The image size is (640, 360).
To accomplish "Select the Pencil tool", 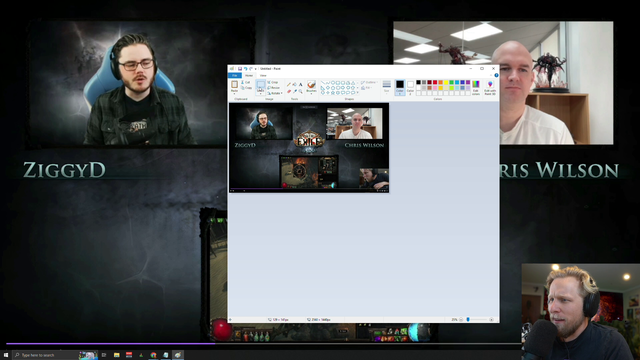I will pos(289,84).
